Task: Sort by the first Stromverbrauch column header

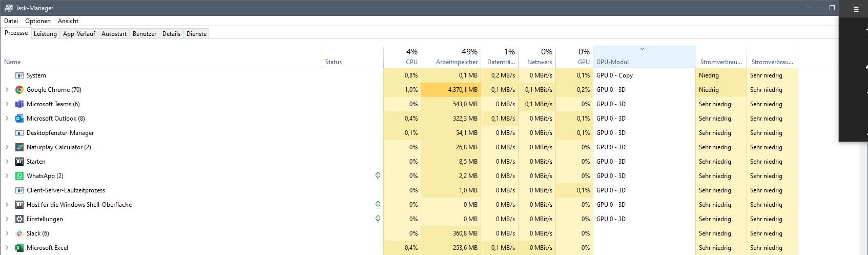Action: coord(721,57)
